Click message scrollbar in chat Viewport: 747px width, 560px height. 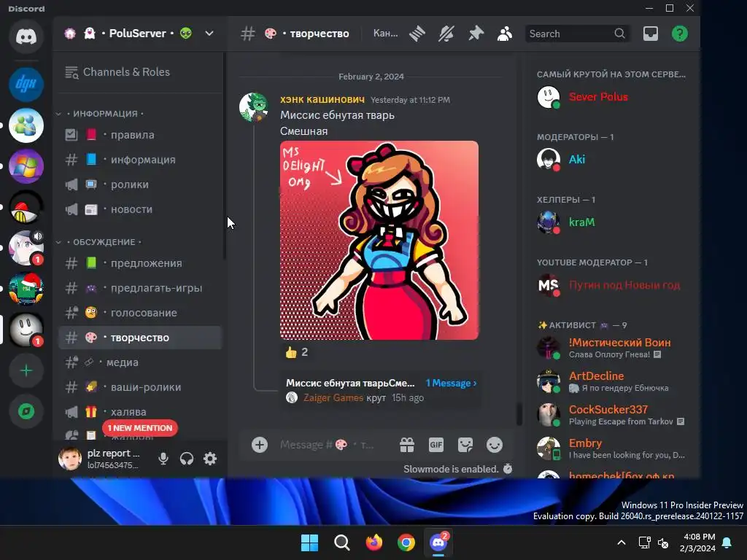519,413
